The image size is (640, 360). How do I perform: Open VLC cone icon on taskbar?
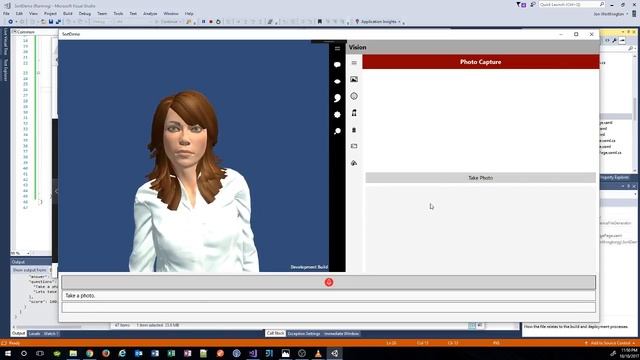click(318, 353)
